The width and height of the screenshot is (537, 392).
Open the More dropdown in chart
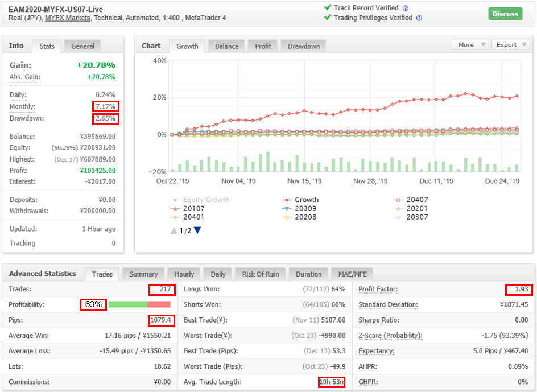click(470, 45)
